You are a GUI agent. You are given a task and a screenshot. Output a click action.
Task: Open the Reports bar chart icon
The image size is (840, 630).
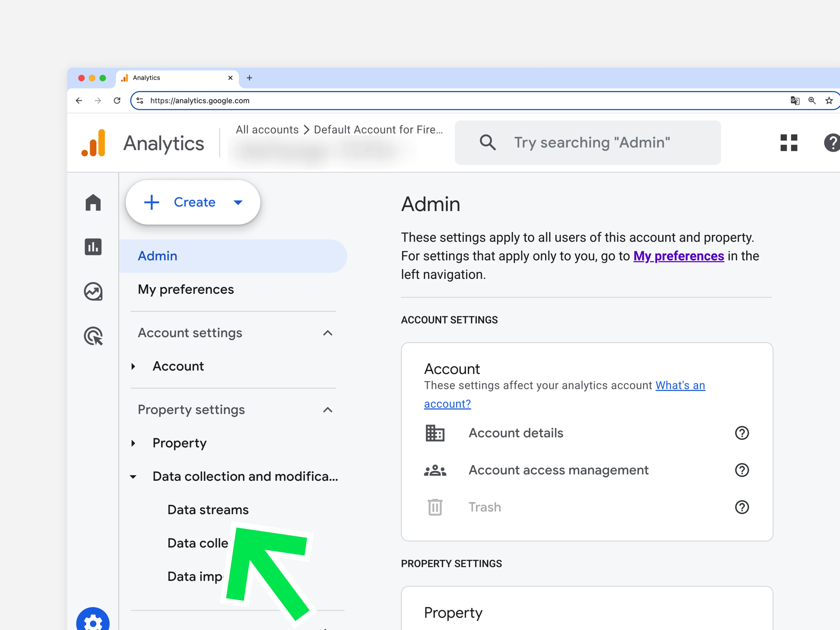[93, 247]
